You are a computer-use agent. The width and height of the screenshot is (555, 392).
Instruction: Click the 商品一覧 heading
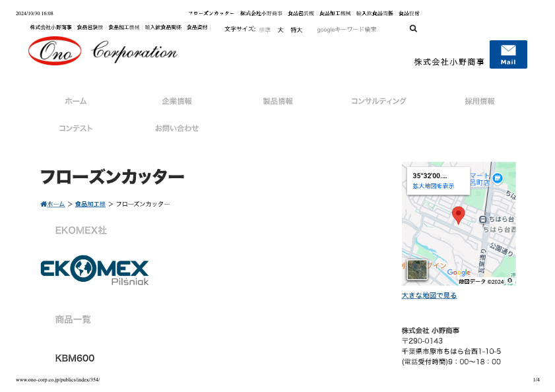[x=73, y=319]
